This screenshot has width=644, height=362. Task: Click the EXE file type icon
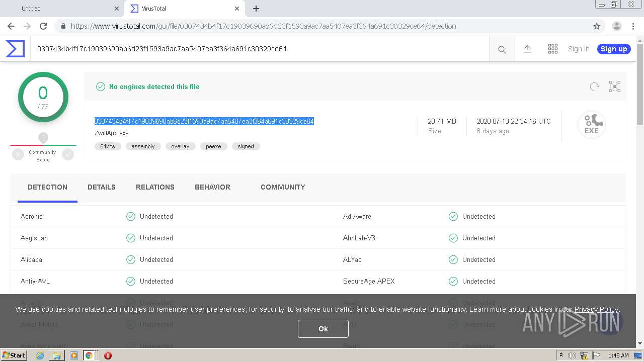[x=591, y=124]
